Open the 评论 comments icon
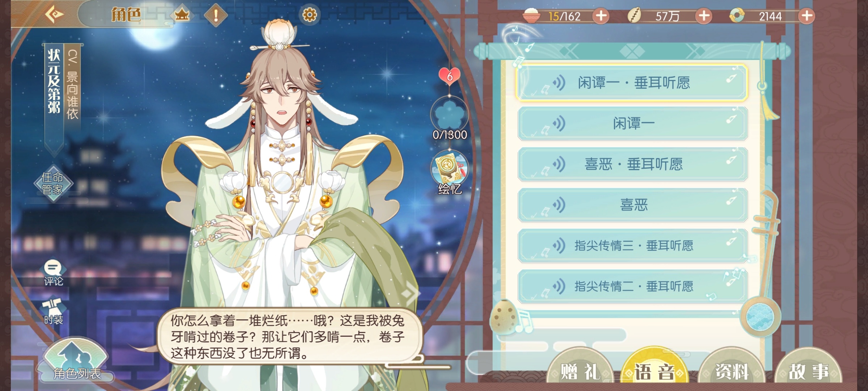The image size is (868, 391). point(53,273)
